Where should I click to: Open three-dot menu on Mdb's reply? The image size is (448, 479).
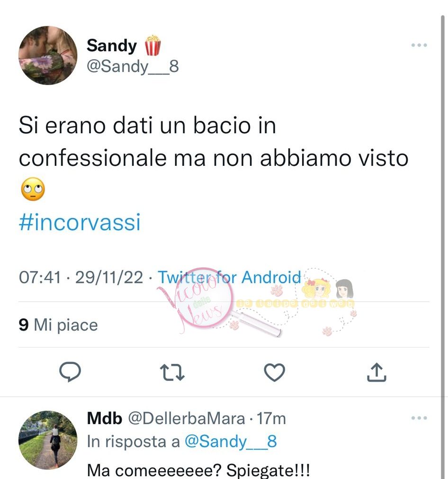point(419,418)
